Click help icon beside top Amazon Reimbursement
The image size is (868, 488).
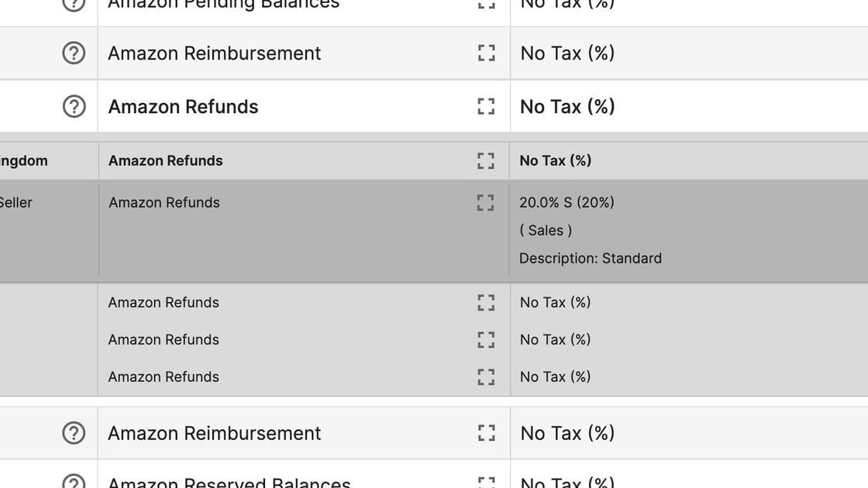74,53
